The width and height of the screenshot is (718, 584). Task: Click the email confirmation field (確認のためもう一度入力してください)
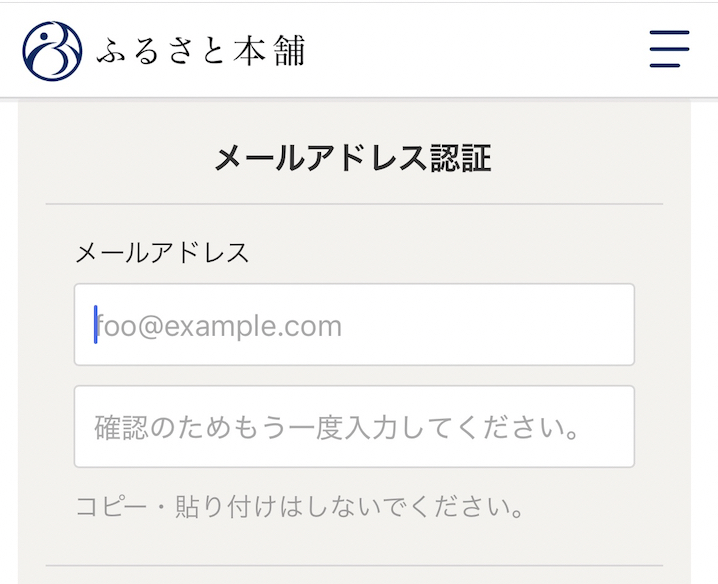(x=354, y=427)
